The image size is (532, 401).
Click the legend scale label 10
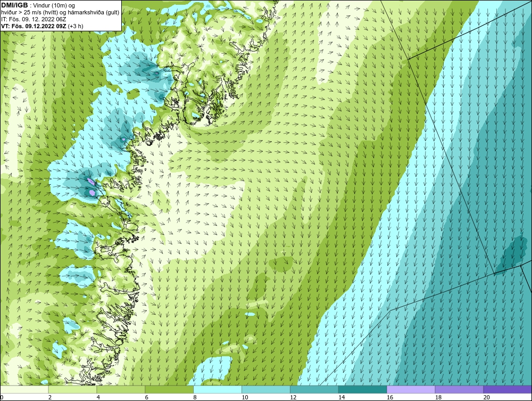(x=245, y=397)
